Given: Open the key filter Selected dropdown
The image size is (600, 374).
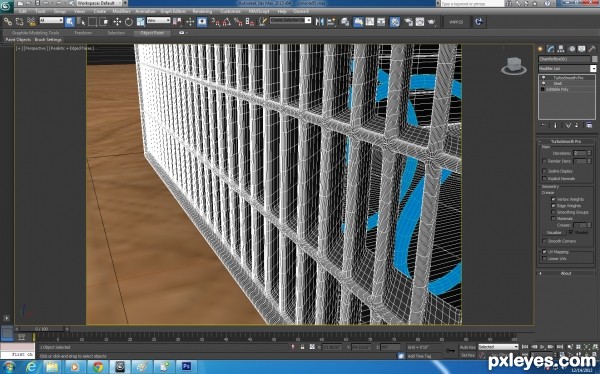Looking at the screenshot, I should (x=498, y=347).
